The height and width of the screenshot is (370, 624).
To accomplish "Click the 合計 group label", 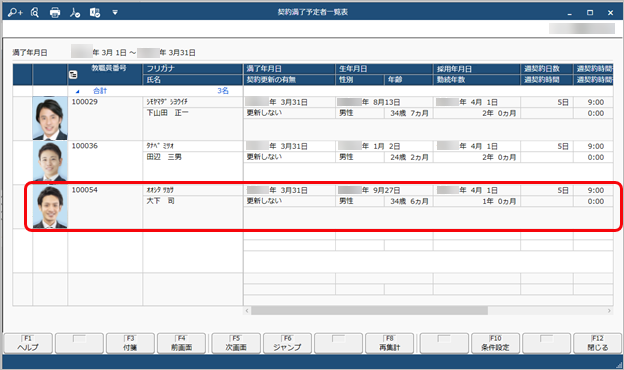I will coord(100,91).
